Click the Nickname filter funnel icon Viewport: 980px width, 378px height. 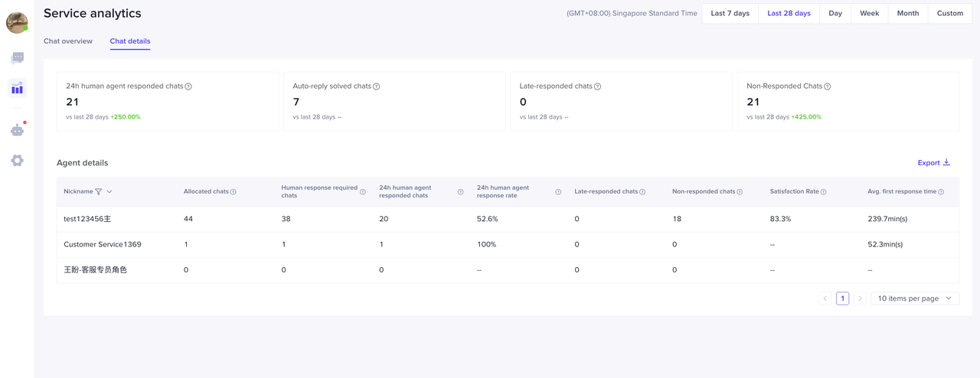(x=99, y=192)
